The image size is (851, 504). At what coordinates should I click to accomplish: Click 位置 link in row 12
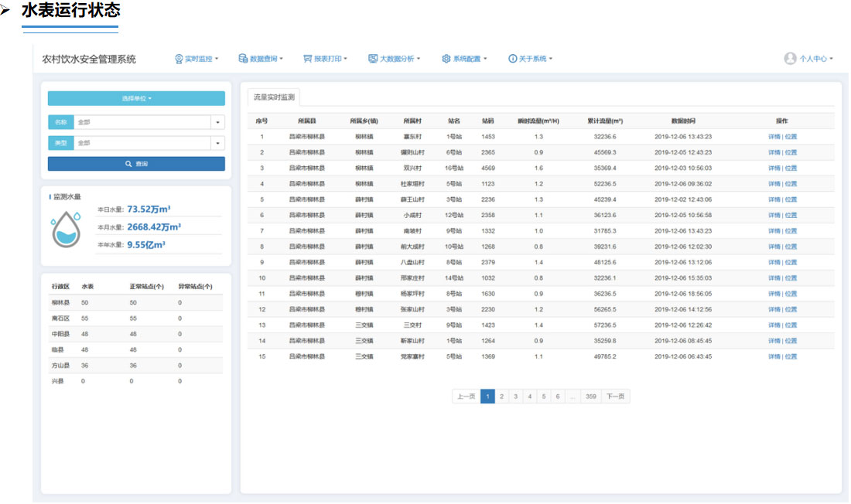[x=791, y=310]
